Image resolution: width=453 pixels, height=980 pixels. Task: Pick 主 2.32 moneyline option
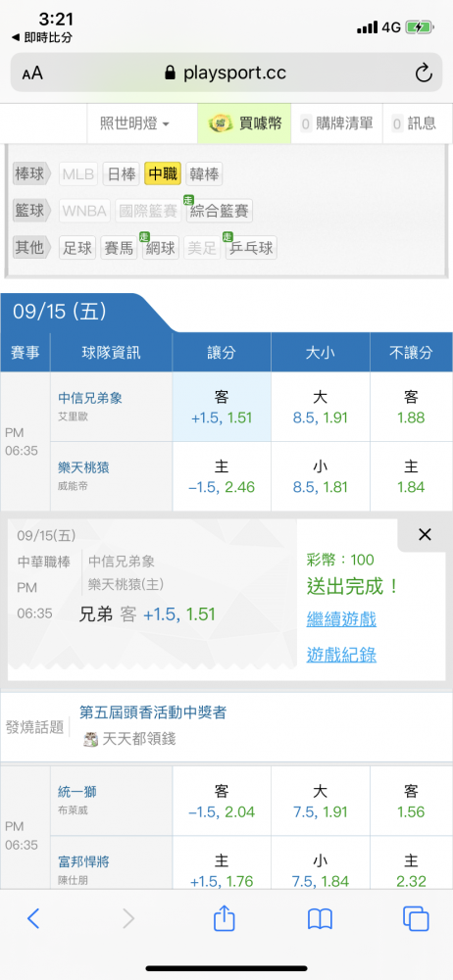click(x=411, y=863)
